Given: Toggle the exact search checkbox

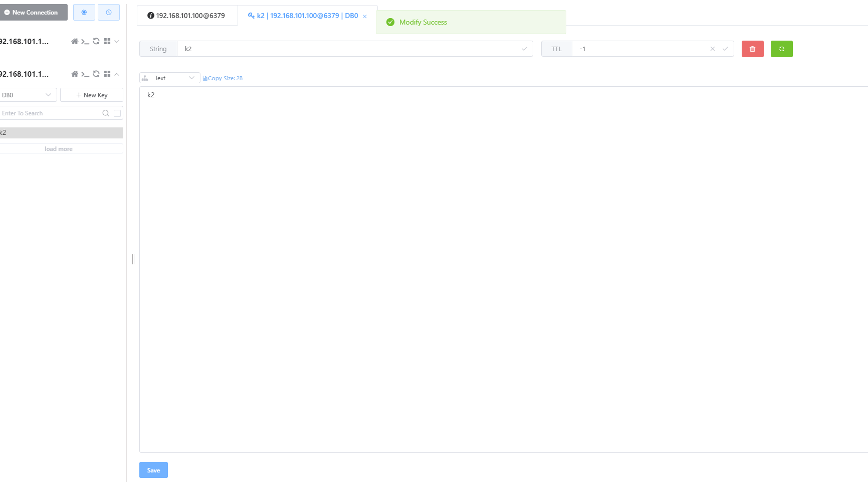Looking at the screenshot, I should (x=117, y=113).
